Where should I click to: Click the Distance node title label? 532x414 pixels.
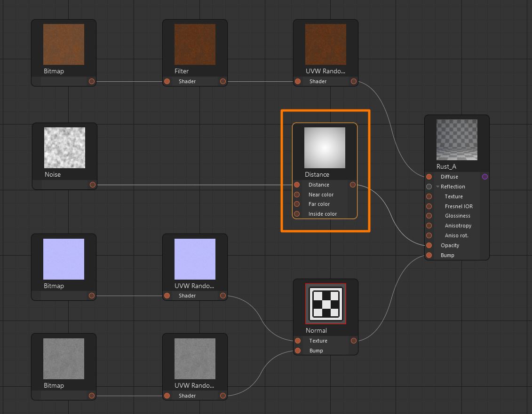(x=317, y=175)
